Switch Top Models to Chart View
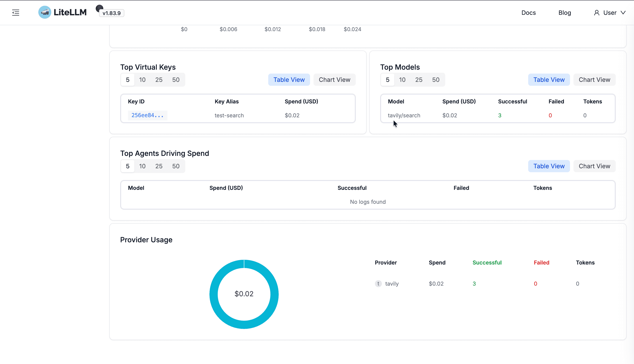Screen dimensions: 634x364 pos(594,80)
